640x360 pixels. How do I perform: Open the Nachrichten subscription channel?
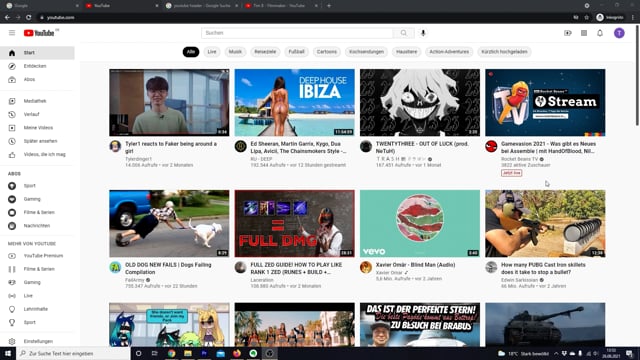point(37,226)
